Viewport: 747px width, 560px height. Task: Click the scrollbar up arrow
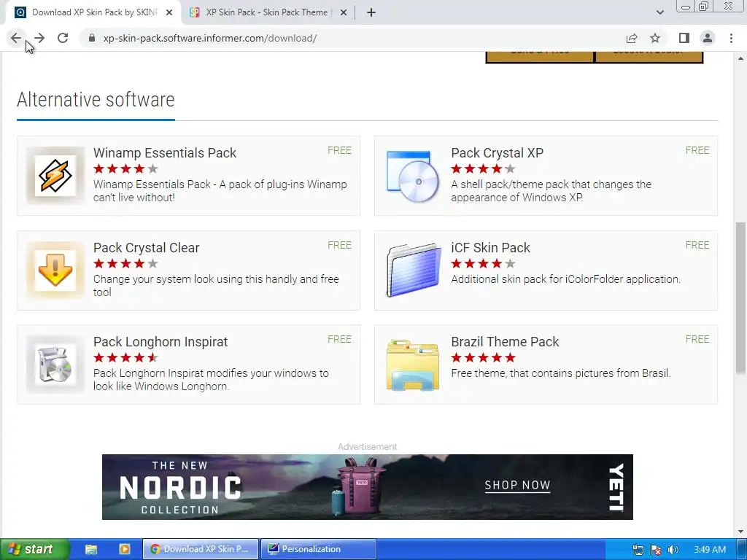click(x=740, y=58)
